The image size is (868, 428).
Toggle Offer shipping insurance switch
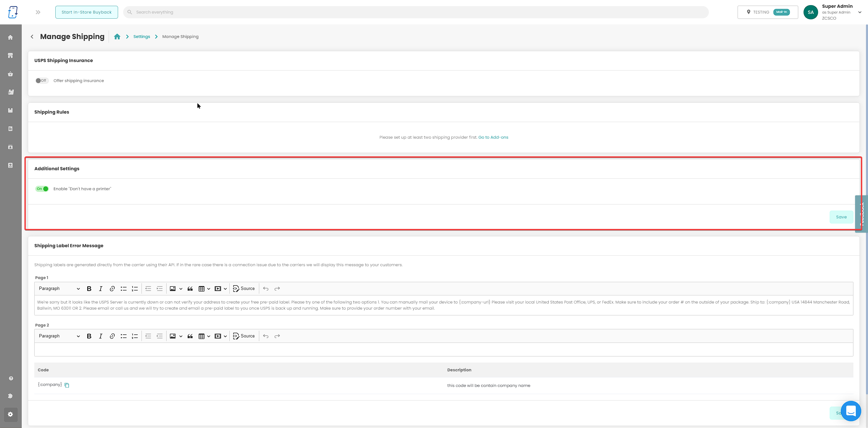pos(42,81)
